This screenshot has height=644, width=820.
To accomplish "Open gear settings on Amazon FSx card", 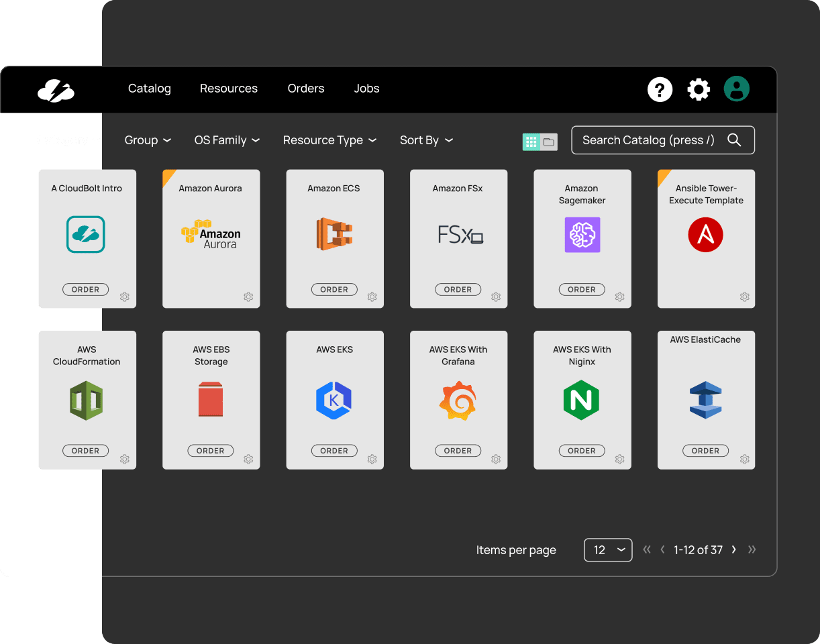I will [x=496, y=297].
